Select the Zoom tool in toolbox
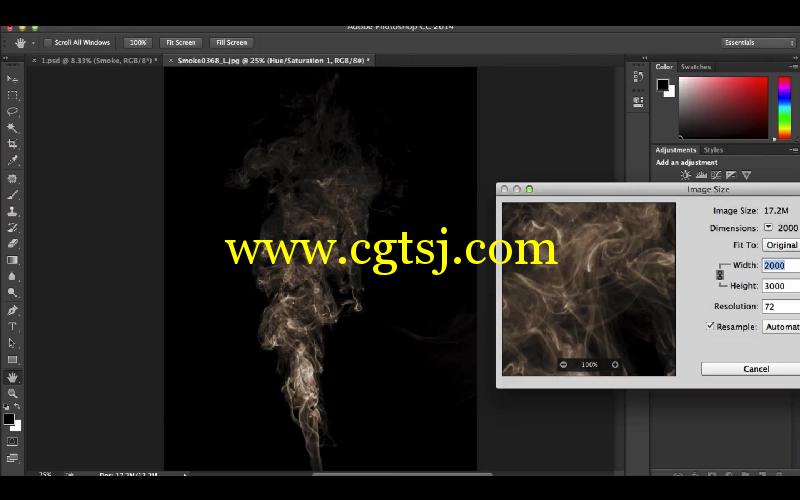The width and height of the screenshot is (800, 500). (12, 393)
